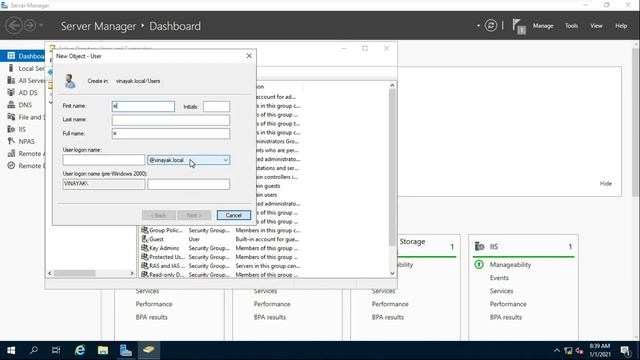Open the Manage menu
Screen dimensions: 640x360
[x=543, y=26]
